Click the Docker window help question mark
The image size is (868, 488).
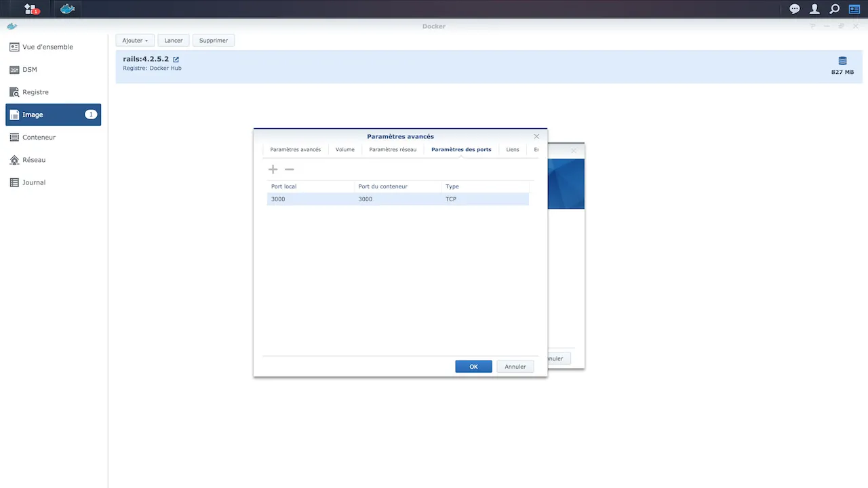(x=812, y=26)
